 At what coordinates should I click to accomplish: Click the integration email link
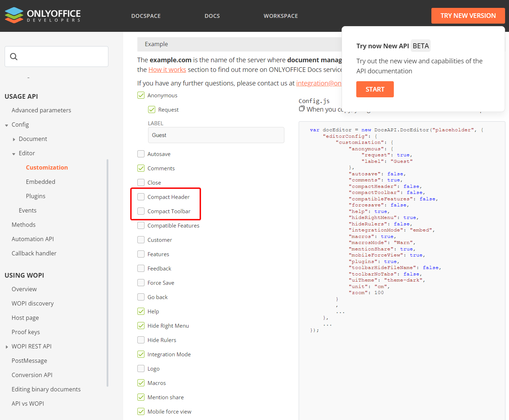(319, 83)
